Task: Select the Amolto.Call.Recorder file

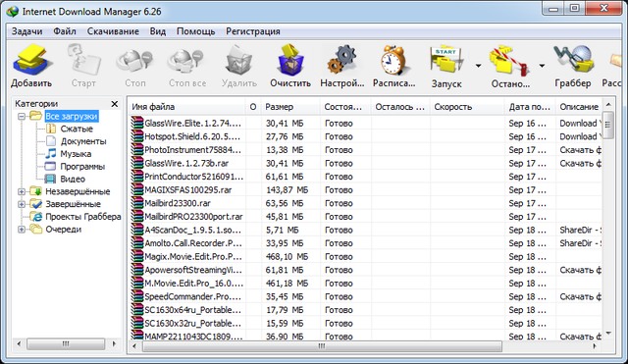Action: point(365,243)
